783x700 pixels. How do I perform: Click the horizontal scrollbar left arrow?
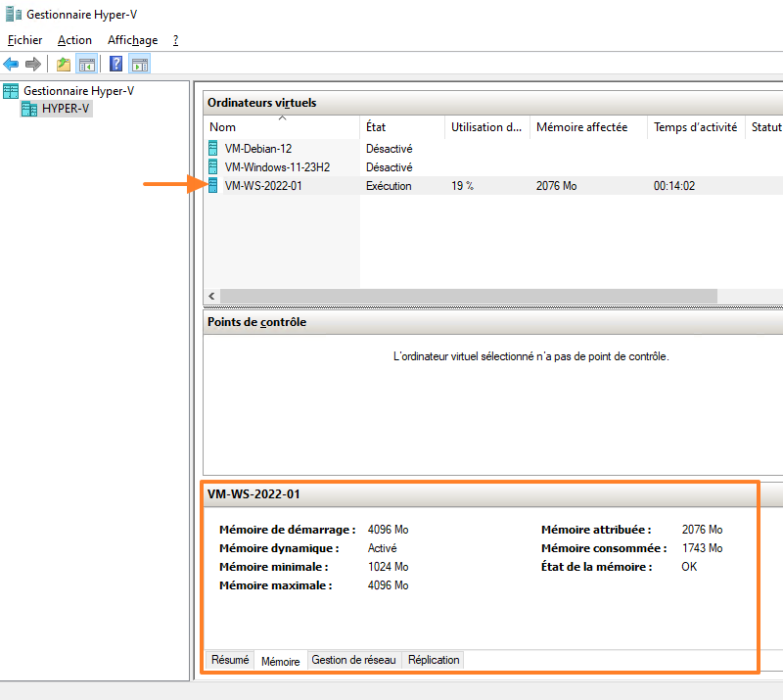coord(212,296)
